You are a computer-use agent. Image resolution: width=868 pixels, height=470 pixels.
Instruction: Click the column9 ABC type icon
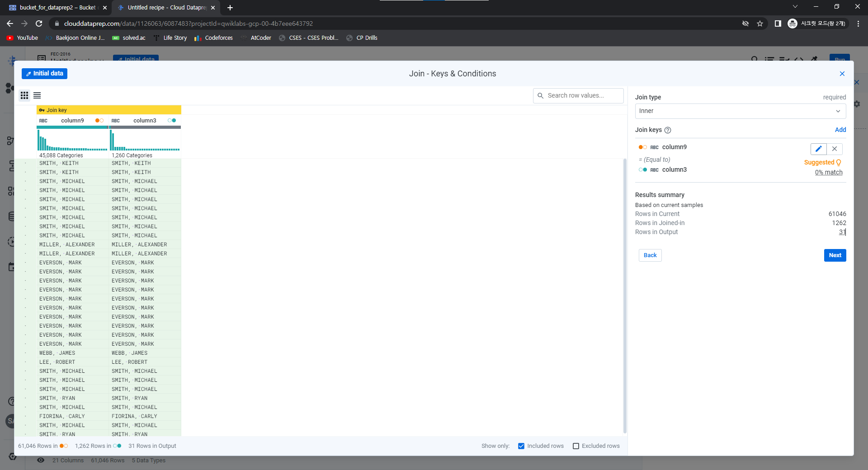tap(43, 121)
